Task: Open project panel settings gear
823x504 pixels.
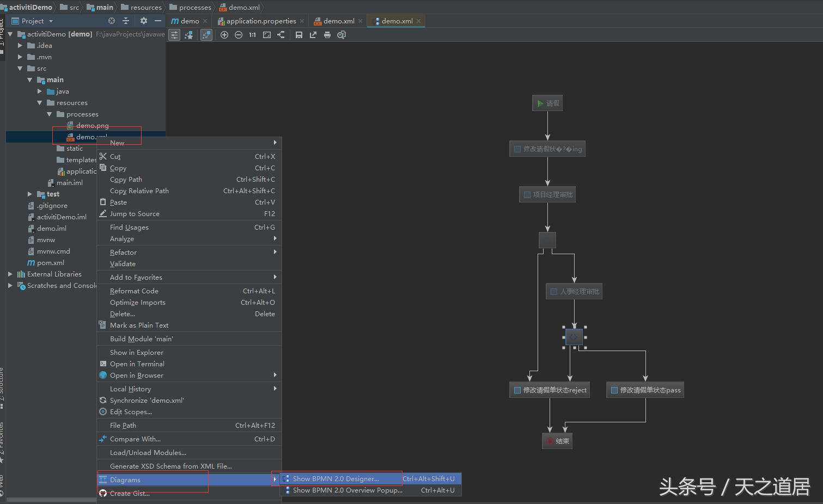Action: pos(143,21)
